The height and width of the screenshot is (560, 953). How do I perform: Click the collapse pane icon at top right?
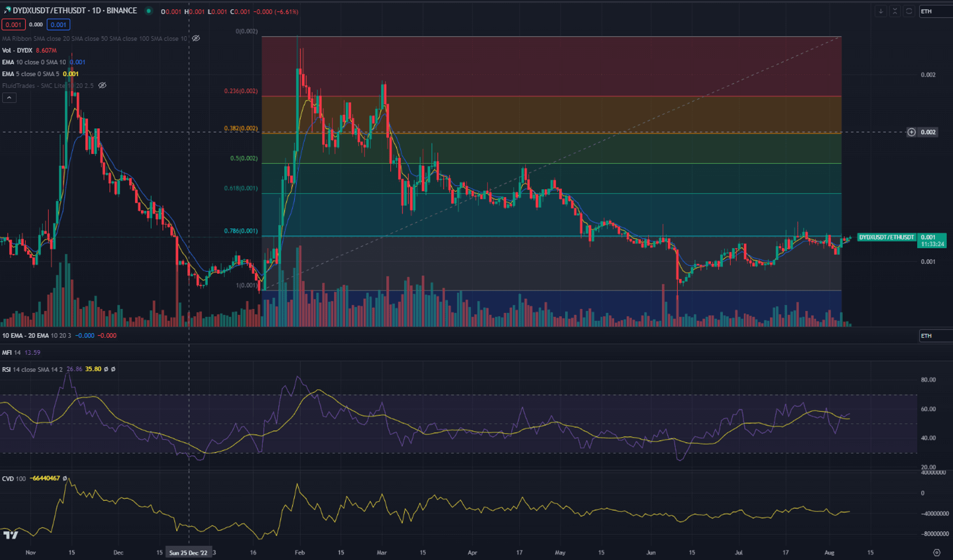pyautogui.click(x=895, y=11)
